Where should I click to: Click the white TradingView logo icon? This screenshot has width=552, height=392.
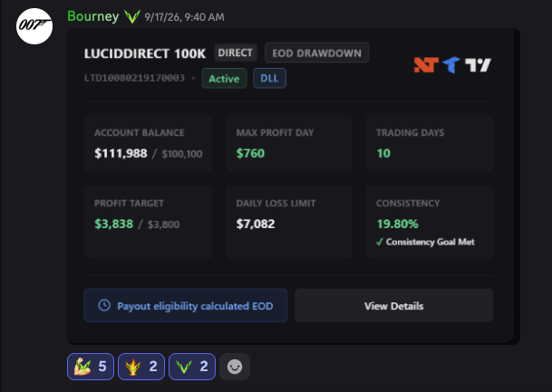[x=478, y=65]
